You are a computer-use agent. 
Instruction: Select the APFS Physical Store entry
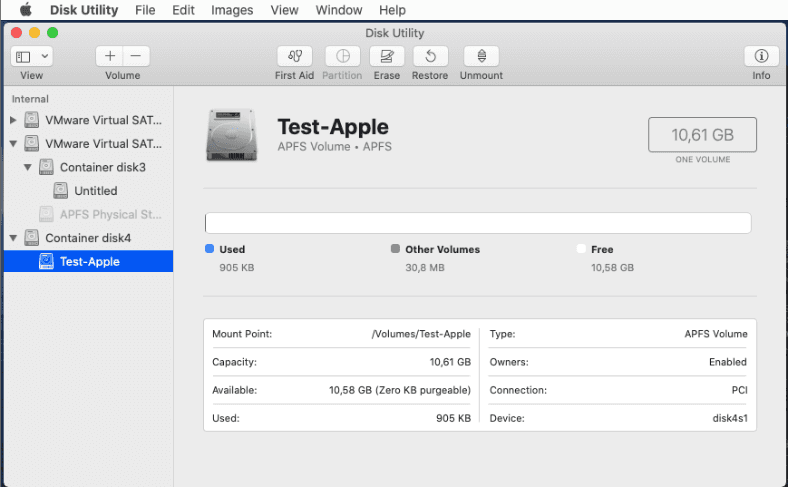point(88,214)
